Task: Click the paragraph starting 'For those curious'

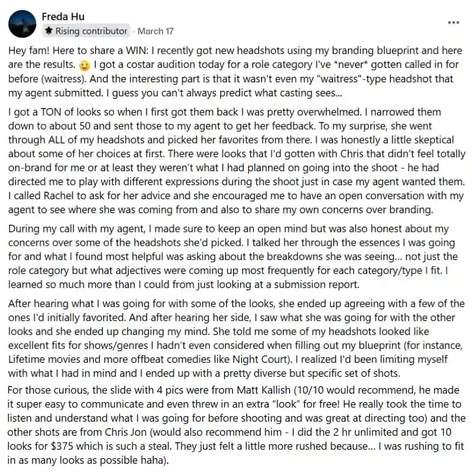Action: pos(236,425)
